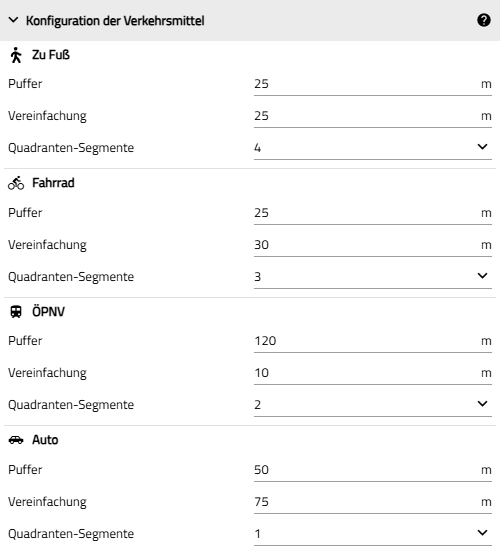Open Quadranten-Segmente dropdown under Fahrrad

click(x=373, y=276)
